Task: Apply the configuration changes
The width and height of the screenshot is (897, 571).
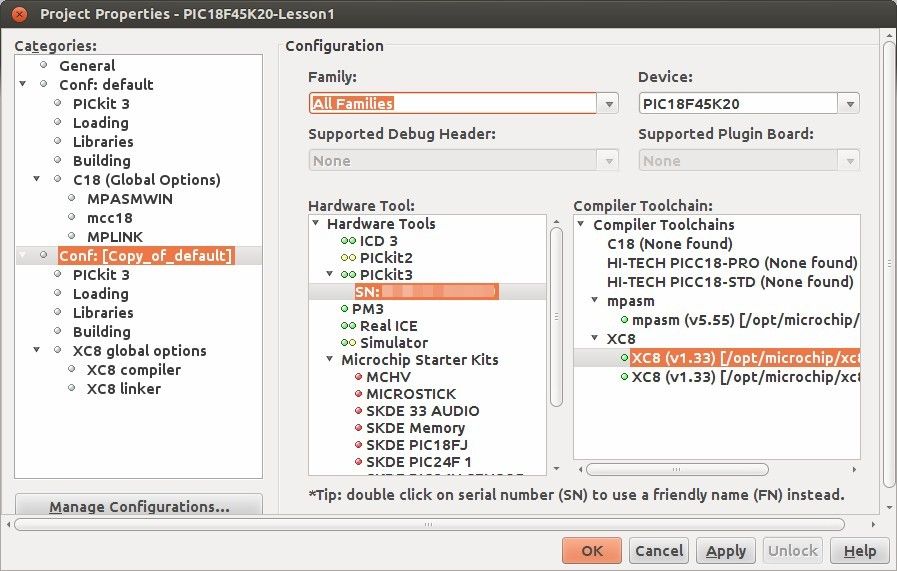Action: 725,550
